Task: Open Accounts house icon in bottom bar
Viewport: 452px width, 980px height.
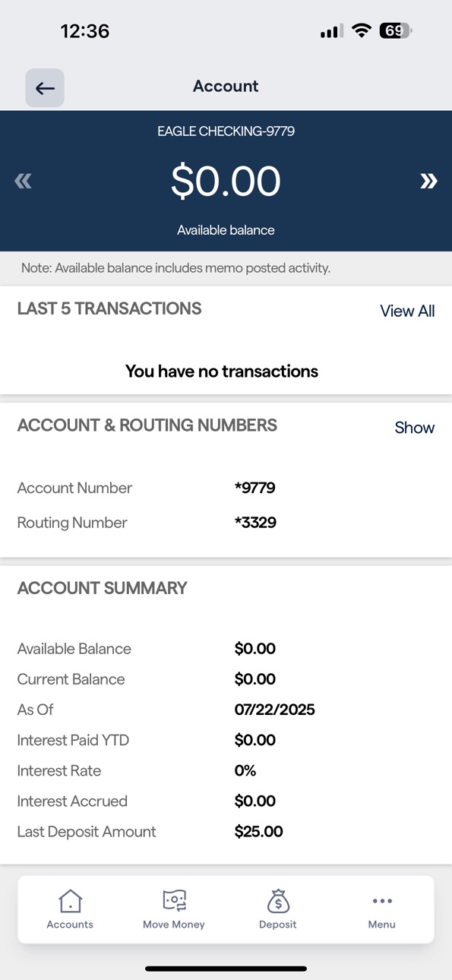Action: (x=70, y=901)
